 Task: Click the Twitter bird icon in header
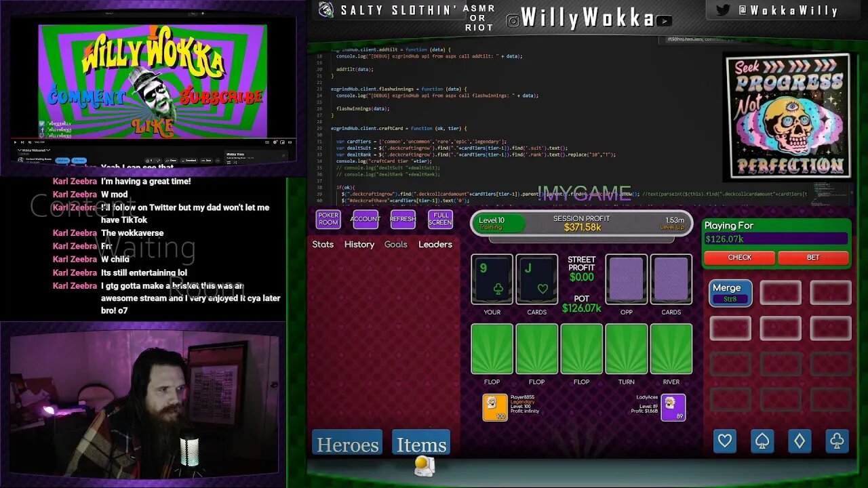pos(723,10)
